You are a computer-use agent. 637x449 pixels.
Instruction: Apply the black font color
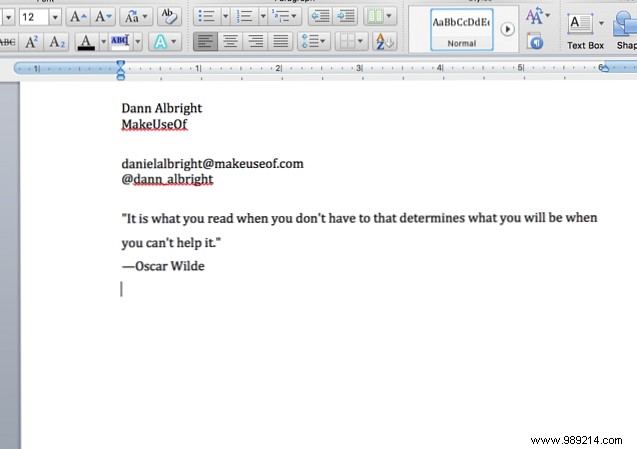[x=86, y=42]
